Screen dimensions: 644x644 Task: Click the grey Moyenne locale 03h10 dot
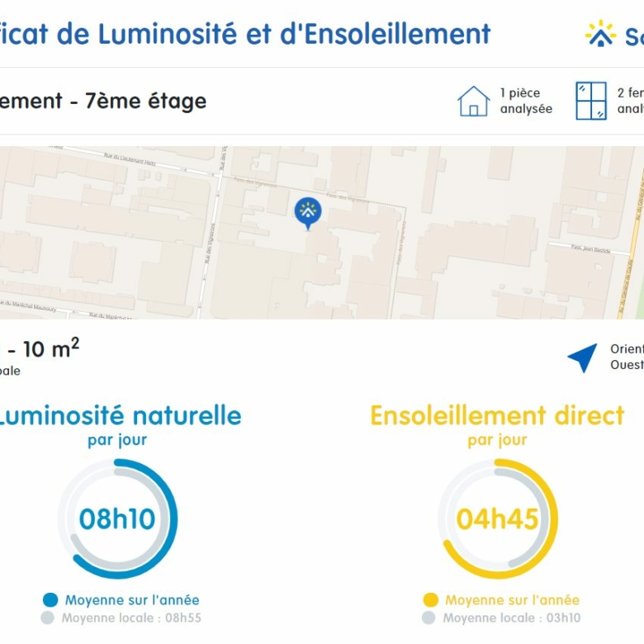pyautogui.click(x=429, y=618)
